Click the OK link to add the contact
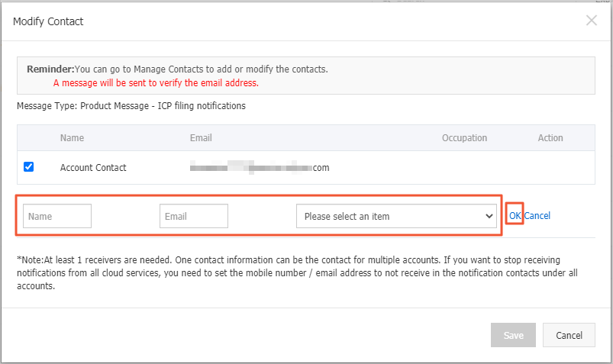The width and height of the screenshot is (613, 364). coord(515,215)
